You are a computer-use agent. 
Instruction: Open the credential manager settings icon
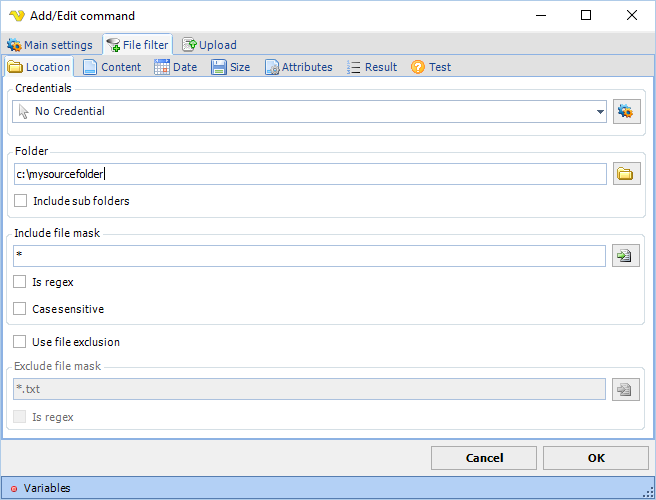point(626,111)
